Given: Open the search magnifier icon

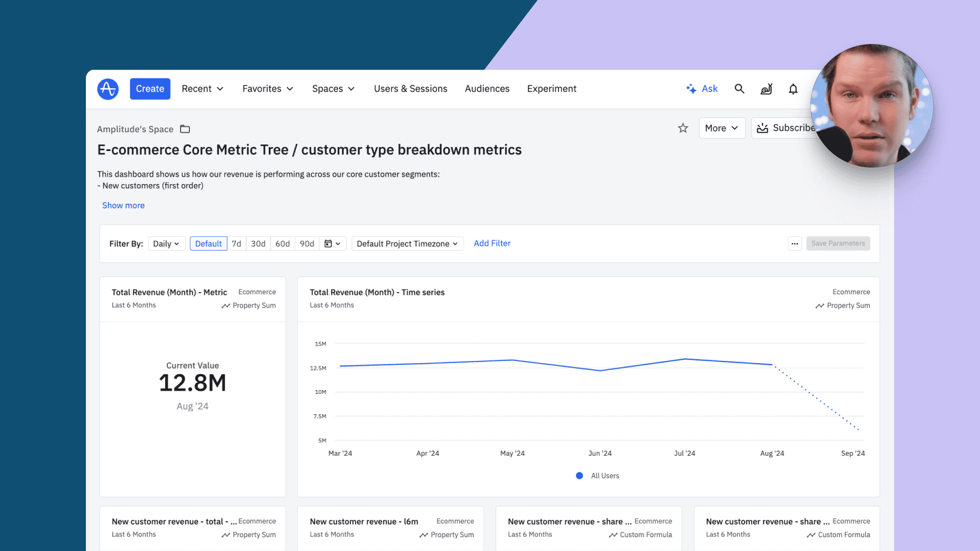Looking at the screenshot, I should click(739, 89).
